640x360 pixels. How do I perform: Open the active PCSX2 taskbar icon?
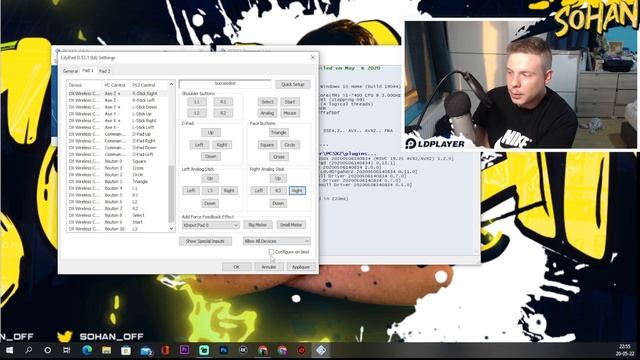tap(321, 350)
